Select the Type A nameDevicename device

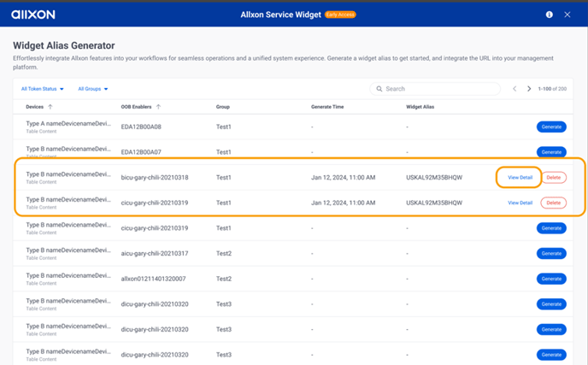68,123
